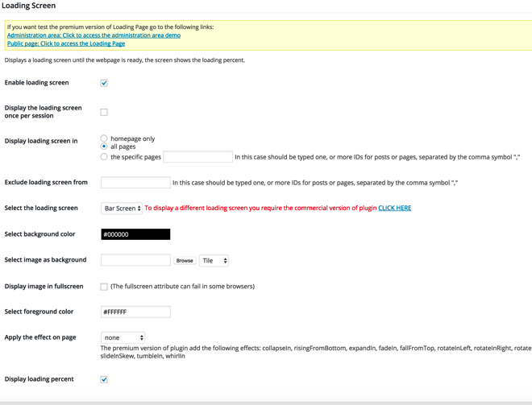532x405 pixels.
Task: Expand the page effect dropdown set to none
Action: click(x=123, y=338)
